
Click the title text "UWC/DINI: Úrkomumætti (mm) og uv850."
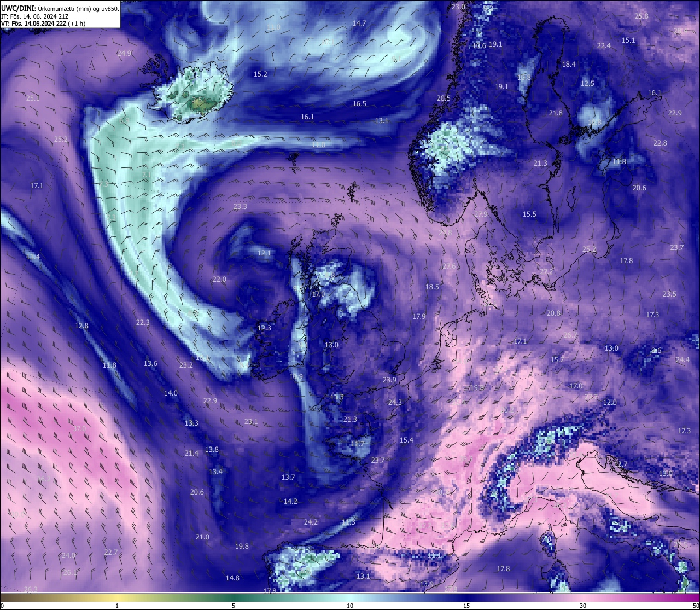[60, 9]
